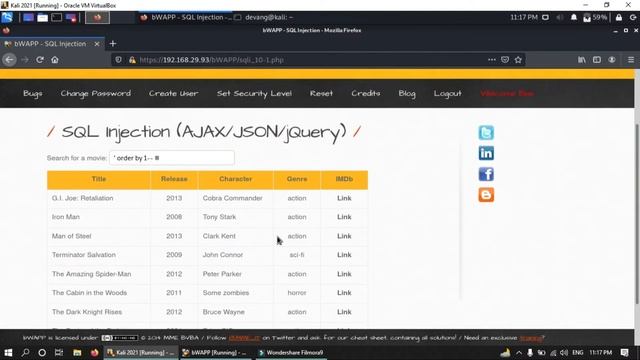
Task: Open Windows Start menu
Action: coord(8,352)
